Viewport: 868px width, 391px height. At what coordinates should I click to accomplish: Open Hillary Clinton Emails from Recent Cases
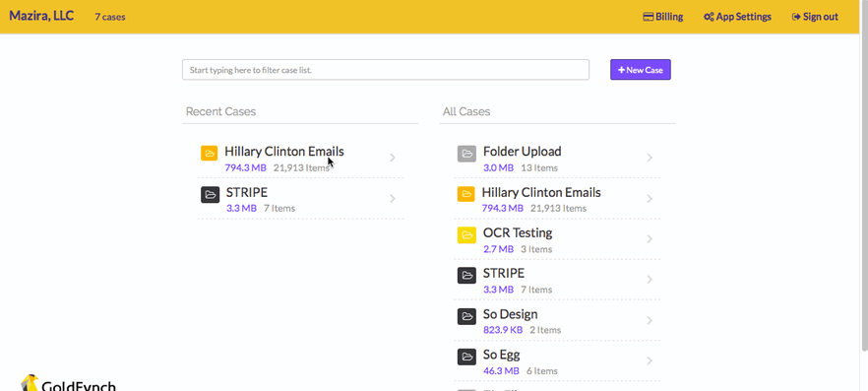click(284, 152)
